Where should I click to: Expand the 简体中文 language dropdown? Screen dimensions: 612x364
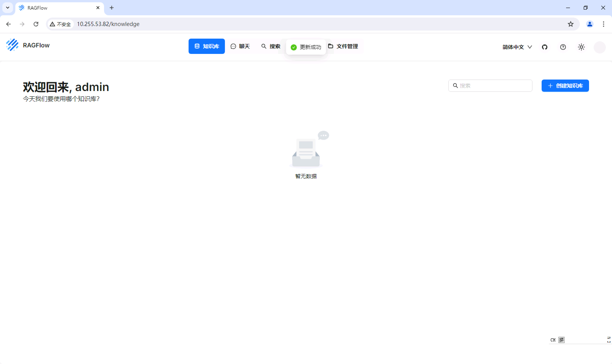[517, 47]
